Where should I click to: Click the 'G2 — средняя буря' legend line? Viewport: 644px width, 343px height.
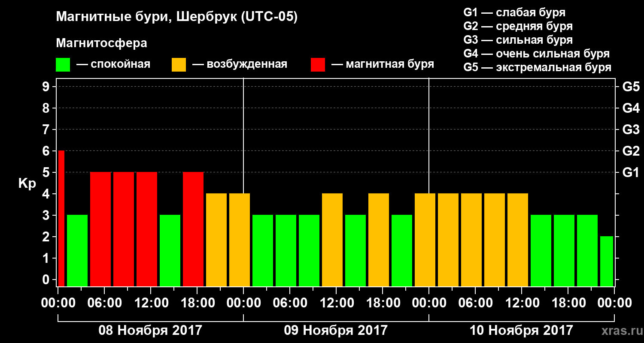click(x=518, y=26)
